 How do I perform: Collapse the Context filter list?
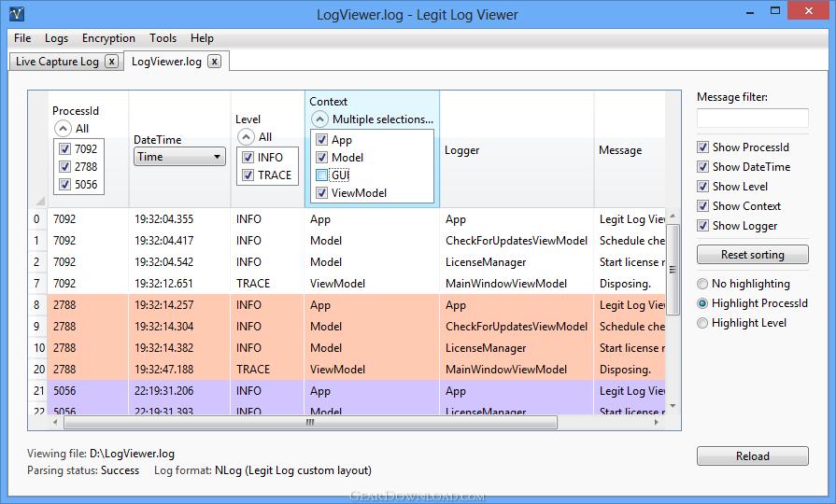[x=319, y=119]
